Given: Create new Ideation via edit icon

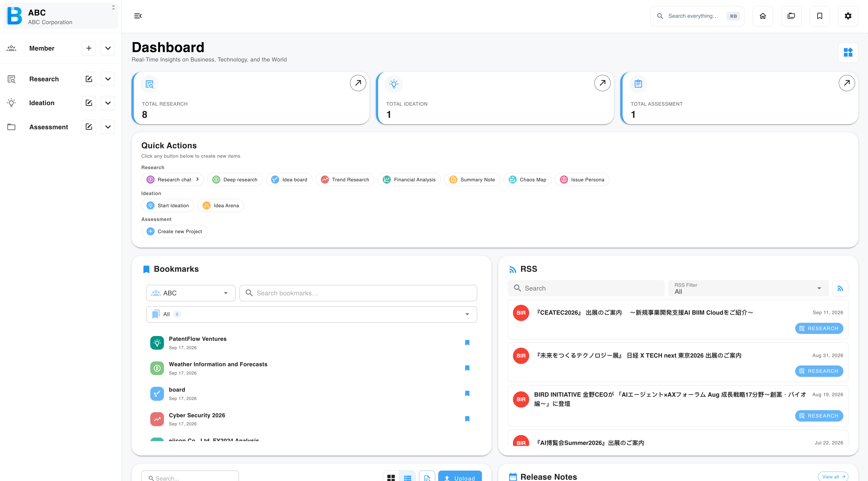Looking at the screenshot, I should coord(89,103).
